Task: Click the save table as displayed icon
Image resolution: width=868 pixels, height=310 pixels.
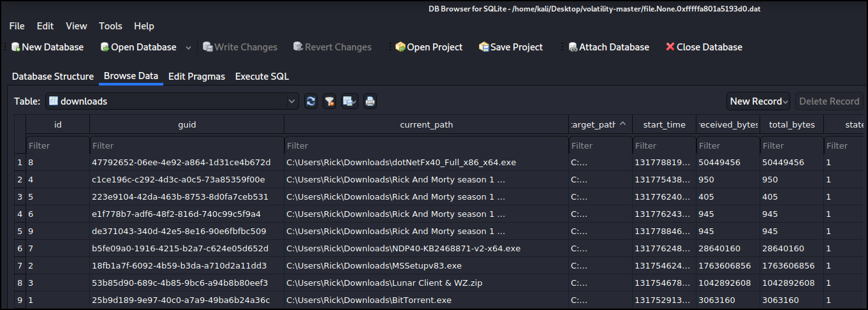Action: click(349, 101)
